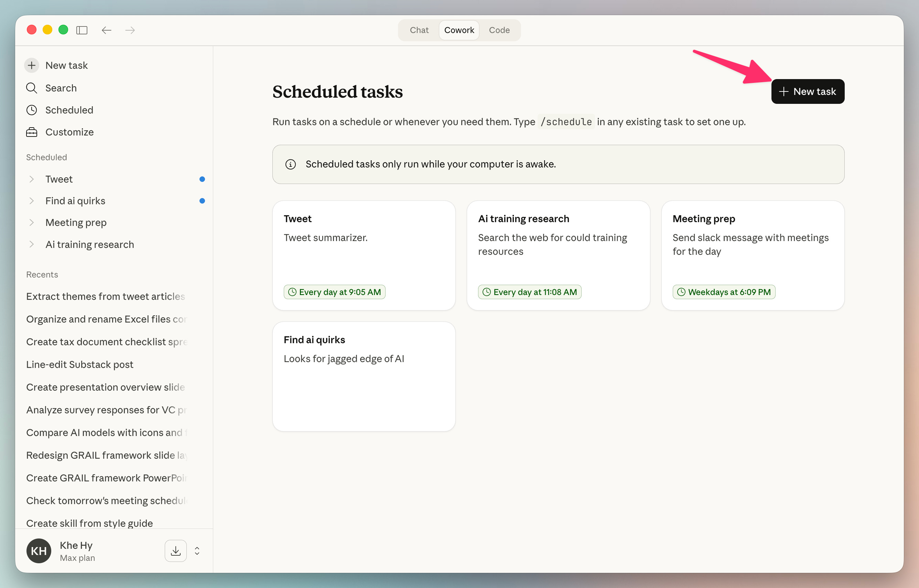This screenshot has height=588, width=919.
Task: Go back with the left arrow
Action: [x=107, y=30]
